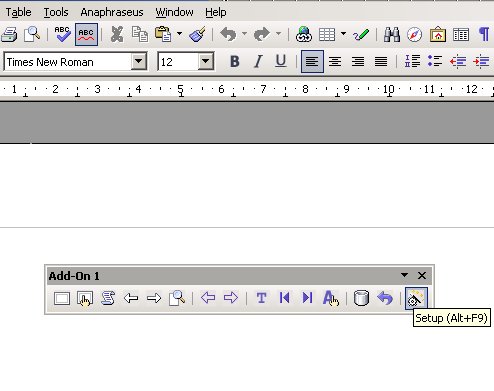This screenshot has width=494, height=391.
Task: Expand the font name dropdown arrow
Action: (x=138, y=61)
